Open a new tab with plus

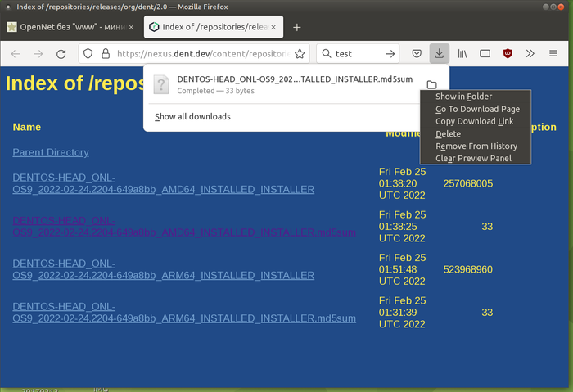(x=296, y=27)
